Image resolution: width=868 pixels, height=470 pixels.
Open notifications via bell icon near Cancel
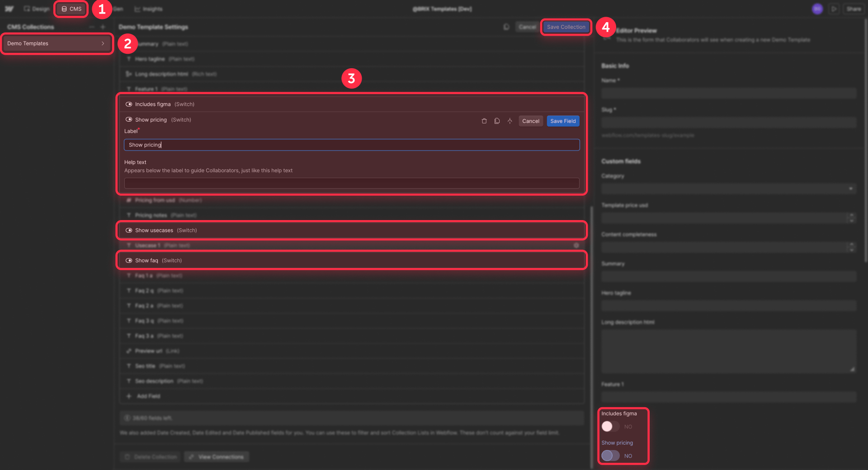click(x=506, y=27)
